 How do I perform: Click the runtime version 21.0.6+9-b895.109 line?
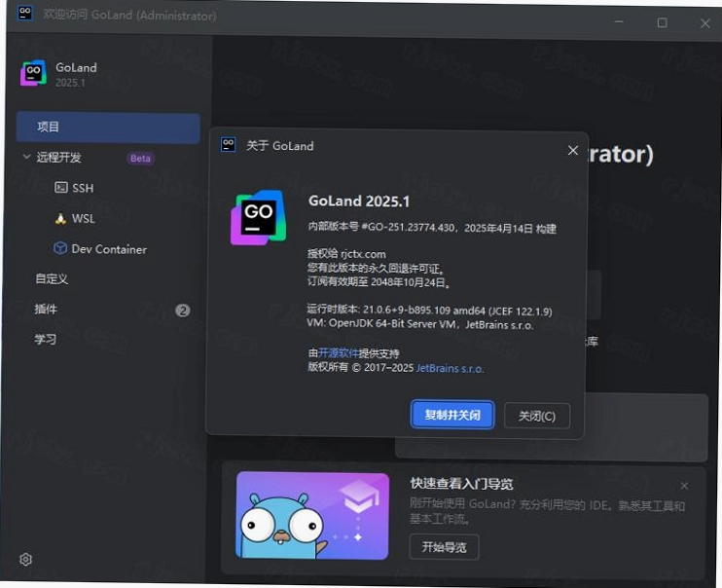click(430, 311)
